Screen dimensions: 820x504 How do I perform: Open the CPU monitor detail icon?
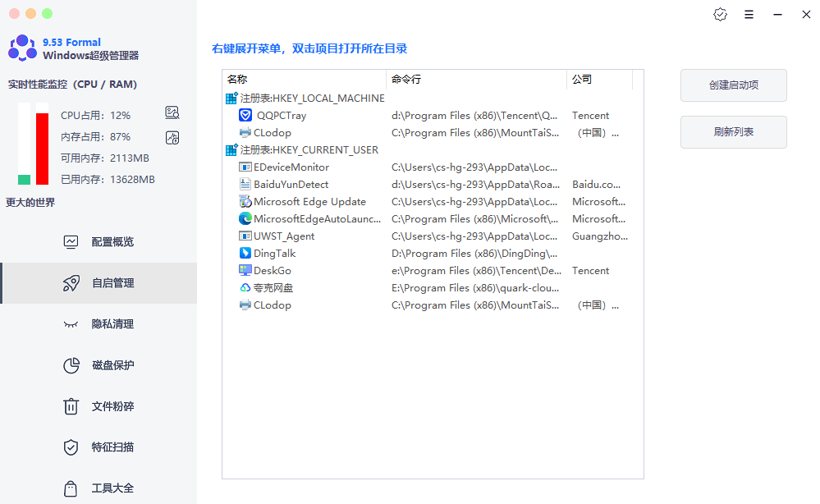[x=172, y=112]
